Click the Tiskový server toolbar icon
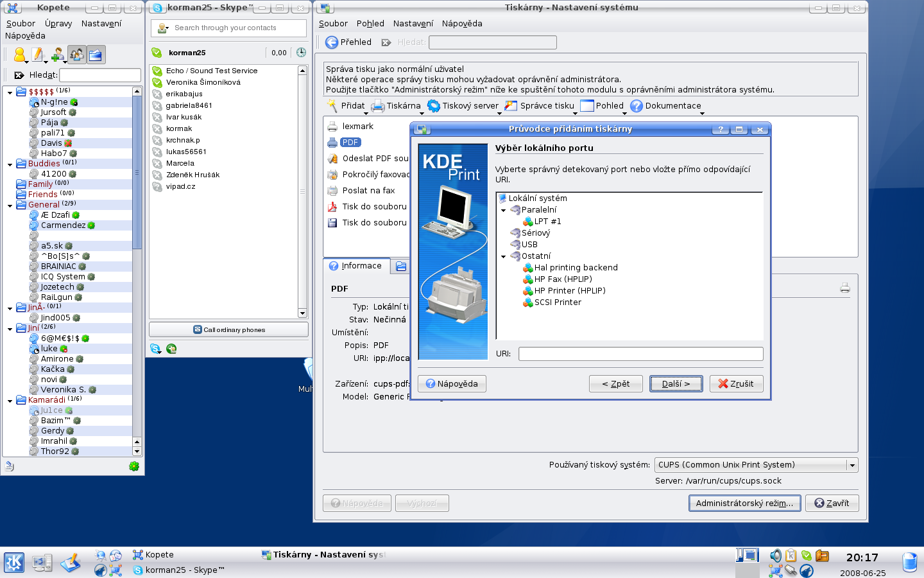Screen dimensions: 924x578 [x=434, y=106]
